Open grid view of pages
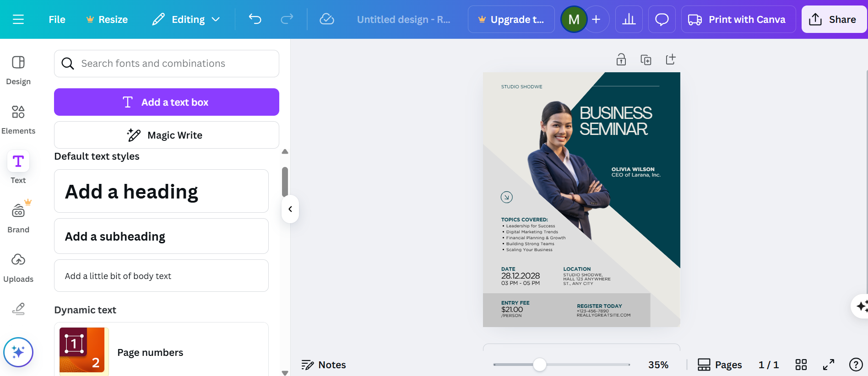Image resolution: width=868 pixels, height=376 pixels. coord(801,365)
